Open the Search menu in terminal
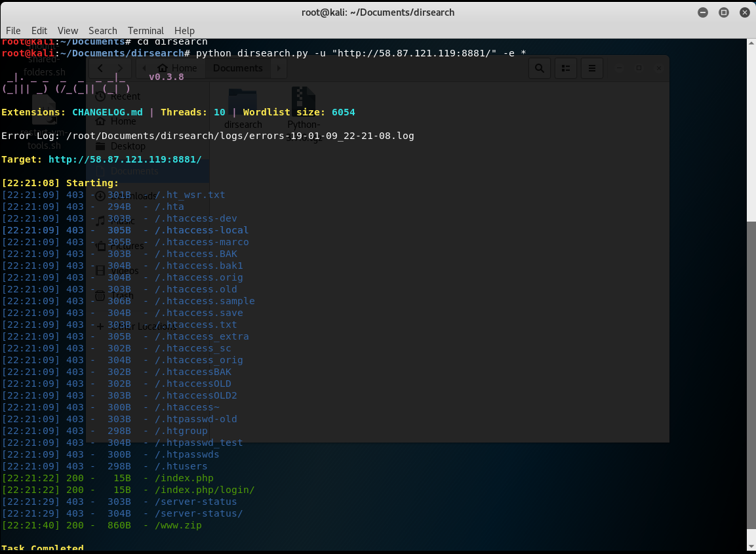 (x=103, y=30)
